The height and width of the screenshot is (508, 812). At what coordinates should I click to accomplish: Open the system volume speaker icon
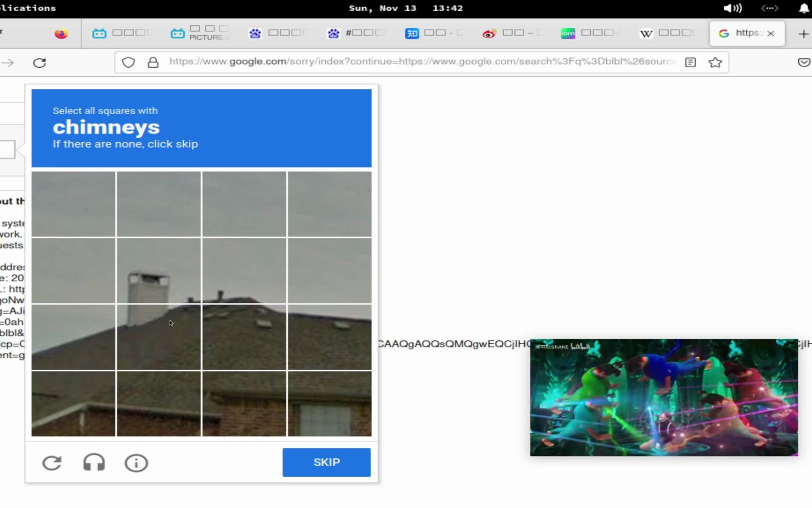pyautogui.click(x=732, y=8)
